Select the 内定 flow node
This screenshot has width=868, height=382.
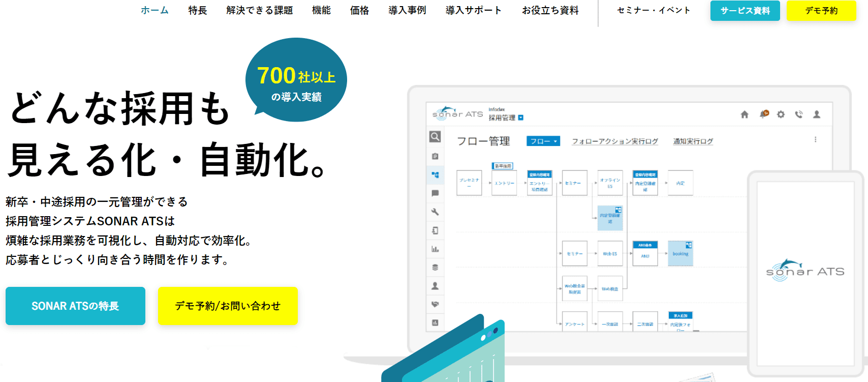[680, 183]
